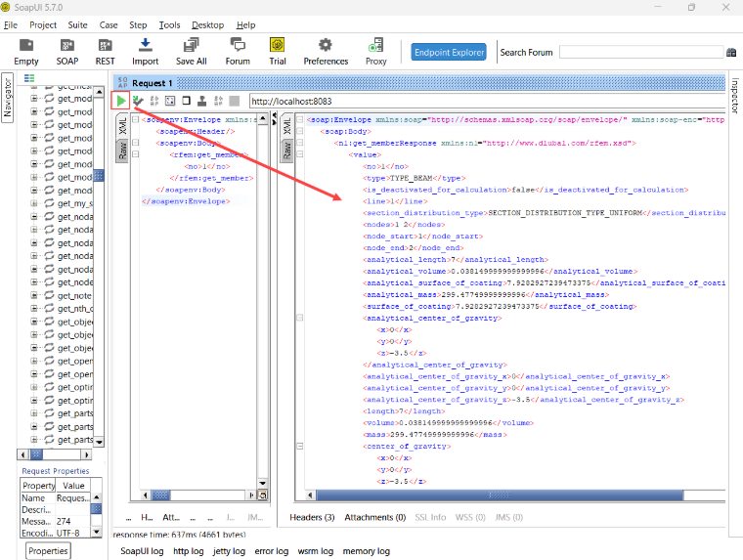Click the SOAP icon beside Request 1 title
This screenshot has width=743, height=560.
tap(123, 82)
